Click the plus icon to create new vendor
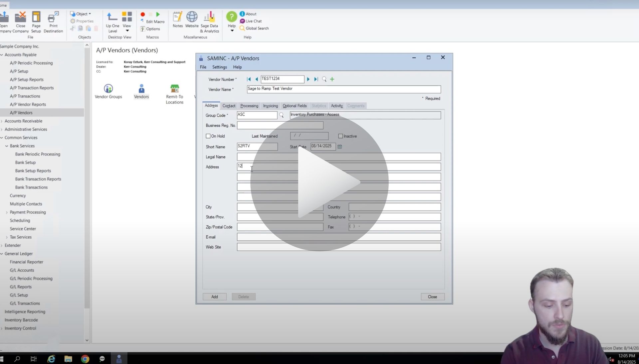 coord(332,79)
